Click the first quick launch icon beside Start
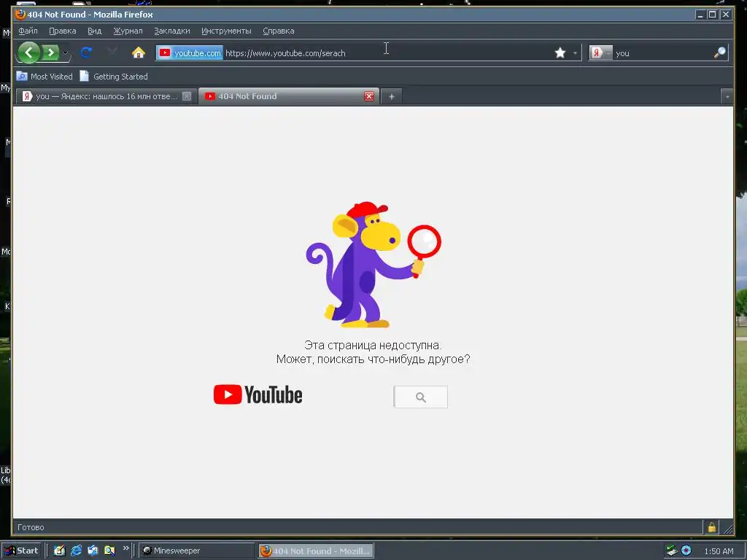The width and height of the screenshot is (747, 560). tap(59, 551)
